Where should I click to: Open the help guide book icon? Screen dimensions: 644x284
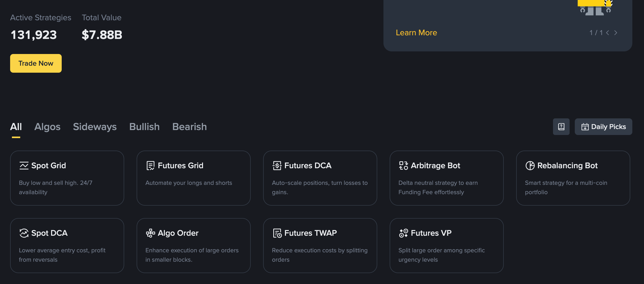point(561,127)
